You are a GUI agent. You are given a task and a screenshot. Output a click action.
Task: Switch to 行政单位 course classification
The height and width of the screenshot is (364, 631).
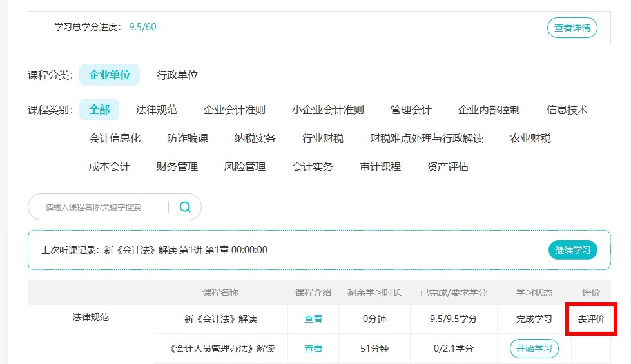coord(177,75)
